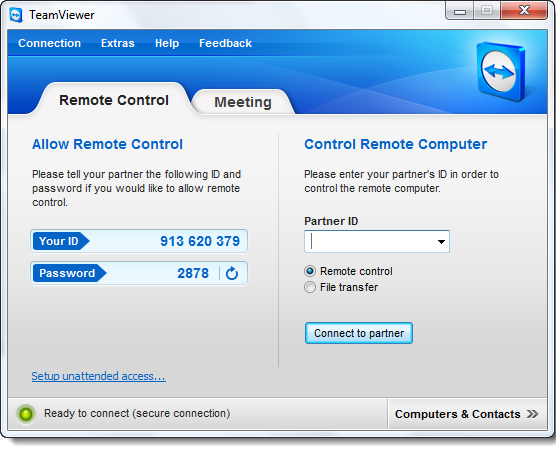
Task: Click the Your ID label tag
Action: pos(60,241)
